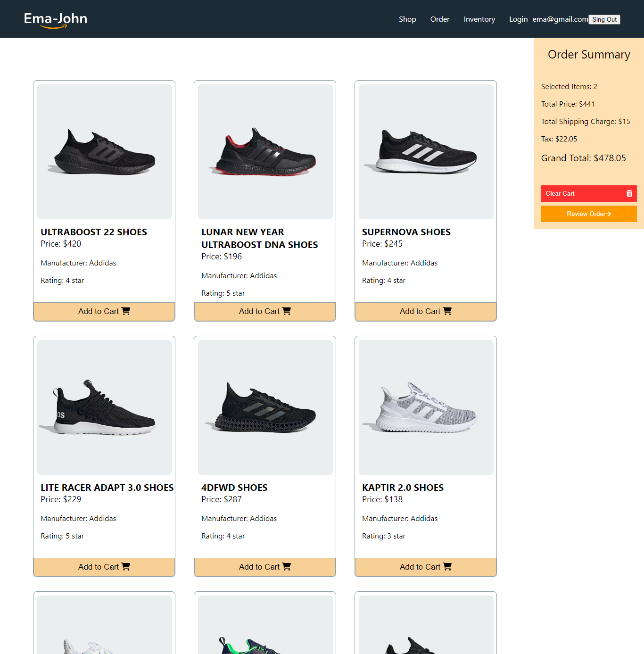
Task: Click Rating: 3 star on Kaptir card
Action: (x=384, y=536)
